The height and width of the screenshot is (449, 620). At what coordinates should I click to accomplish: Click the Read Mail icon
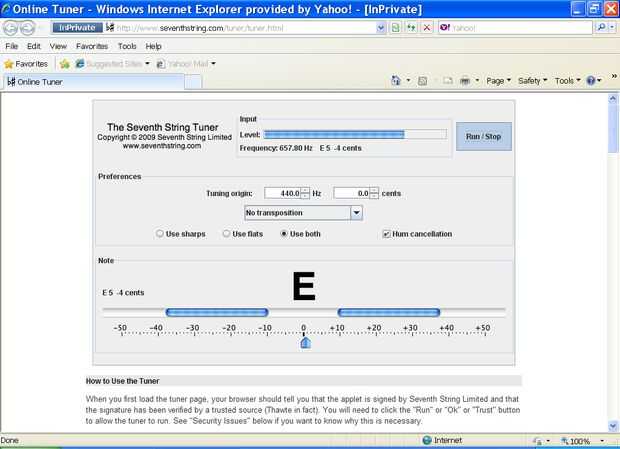tap(448, 81)
